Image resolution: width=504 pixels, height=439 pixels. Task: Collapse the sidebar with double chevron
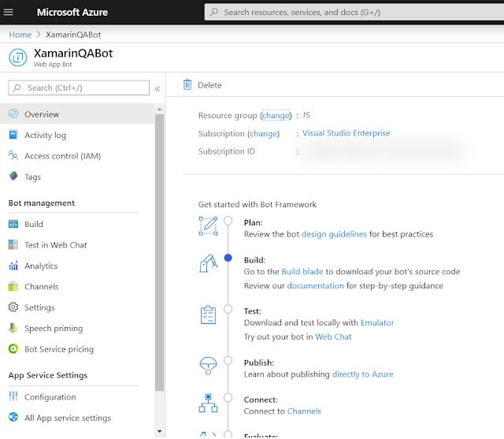[x=157, y=89]
